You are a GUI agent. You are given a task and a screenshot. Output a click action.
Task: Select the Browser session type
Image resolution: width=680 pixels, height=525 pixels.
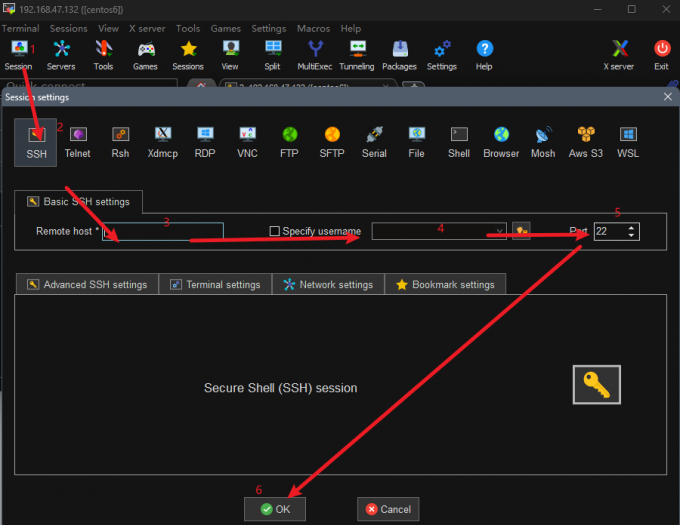point(501,142)
